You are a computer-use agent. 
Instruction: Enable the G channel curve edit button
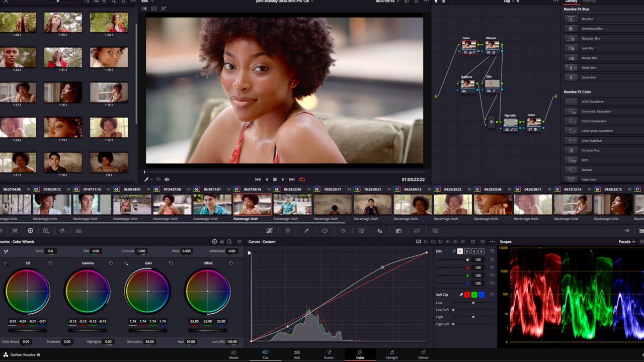coord(474,251)
